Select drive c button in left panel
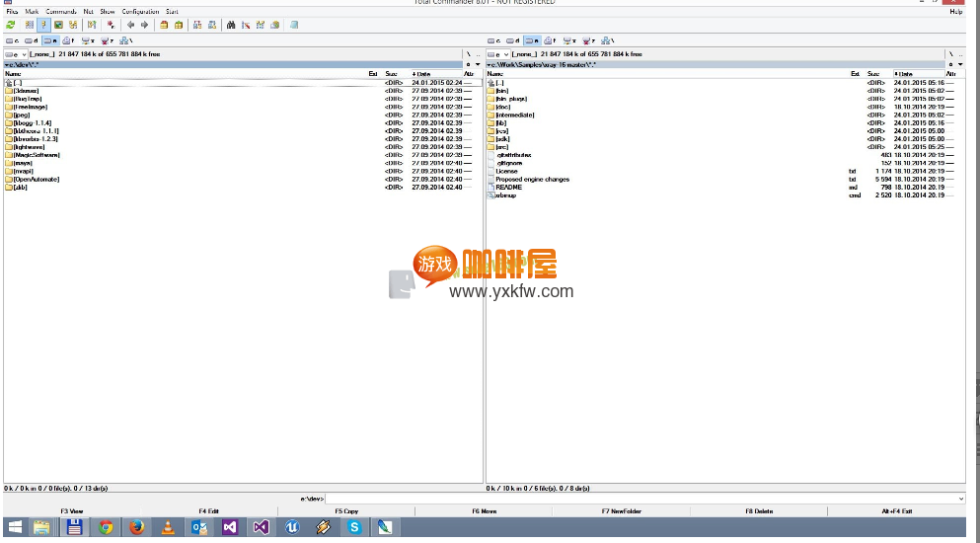The width and height of the screenshot is (980, 543). (x=12, y=40)
